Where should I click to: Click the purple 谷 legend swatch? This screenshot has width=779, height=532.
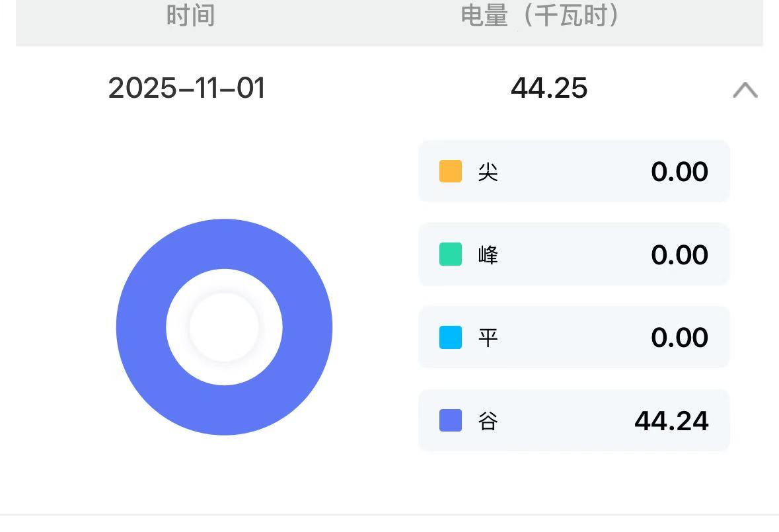(451, 420)
